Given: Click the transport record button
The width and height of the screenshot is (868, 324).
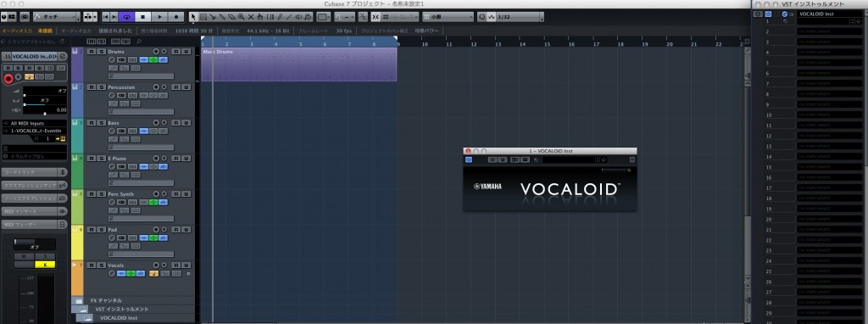Looking at the screenshot, I should click(176, 17).
